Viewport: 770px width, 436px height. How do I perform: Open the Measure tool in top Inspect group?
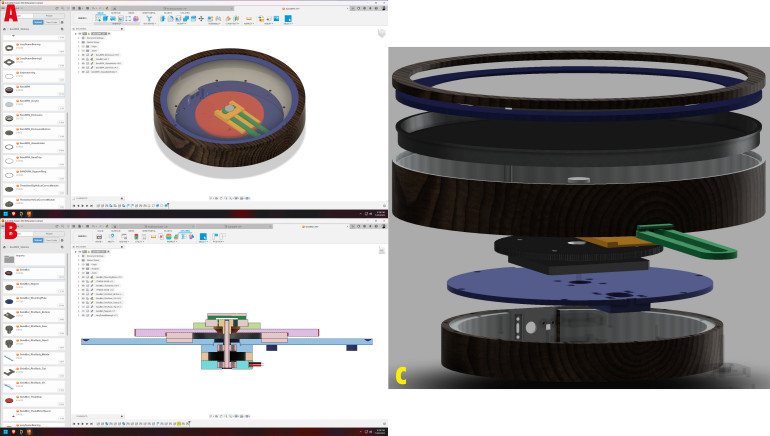coord(250,19)
